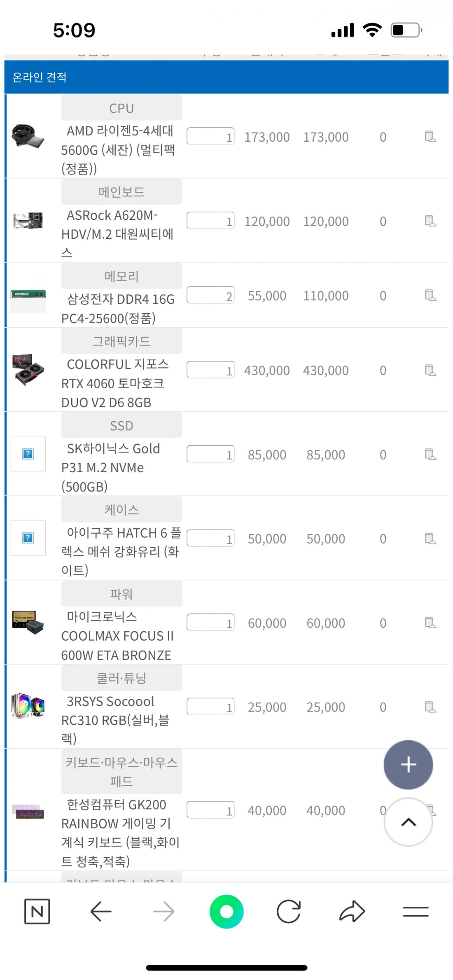Edit the CPU quantity field
Screen dimensions: 453x980
point(210,137)
